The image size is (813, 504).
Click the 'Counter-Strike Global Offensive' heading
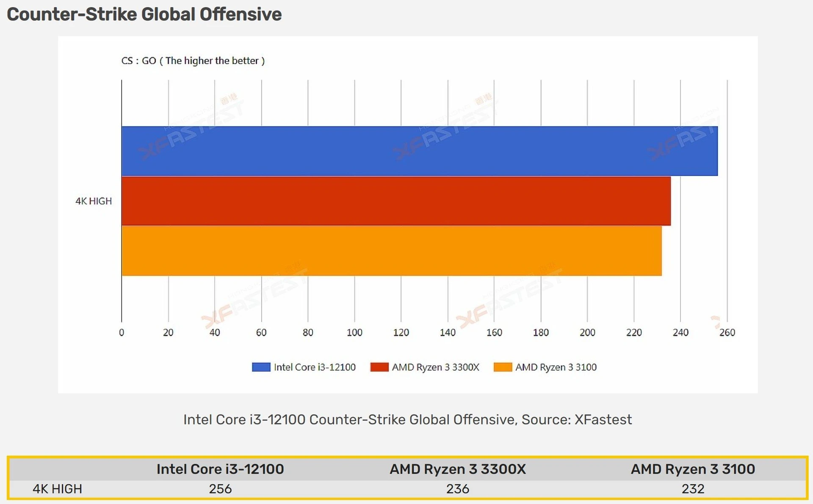pos(144,14)
